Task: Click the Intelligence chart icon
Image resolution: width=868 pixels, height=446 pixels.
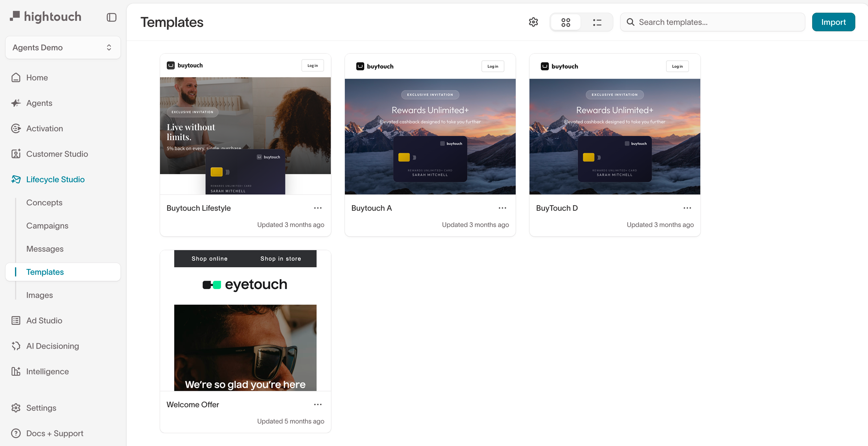Action: [16, 371]
